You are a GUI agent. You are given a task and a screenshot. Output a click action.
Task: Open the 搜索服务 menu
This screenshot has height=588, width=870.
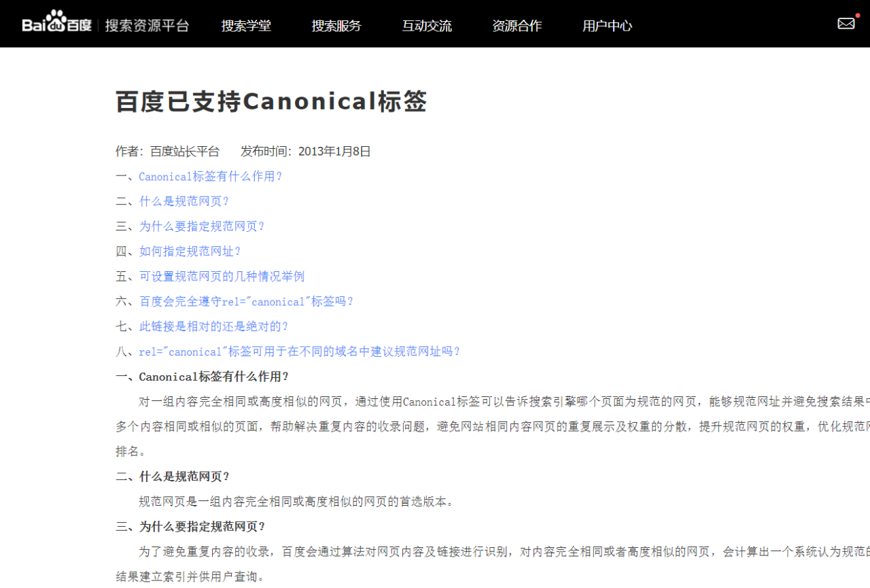point(336,26)
